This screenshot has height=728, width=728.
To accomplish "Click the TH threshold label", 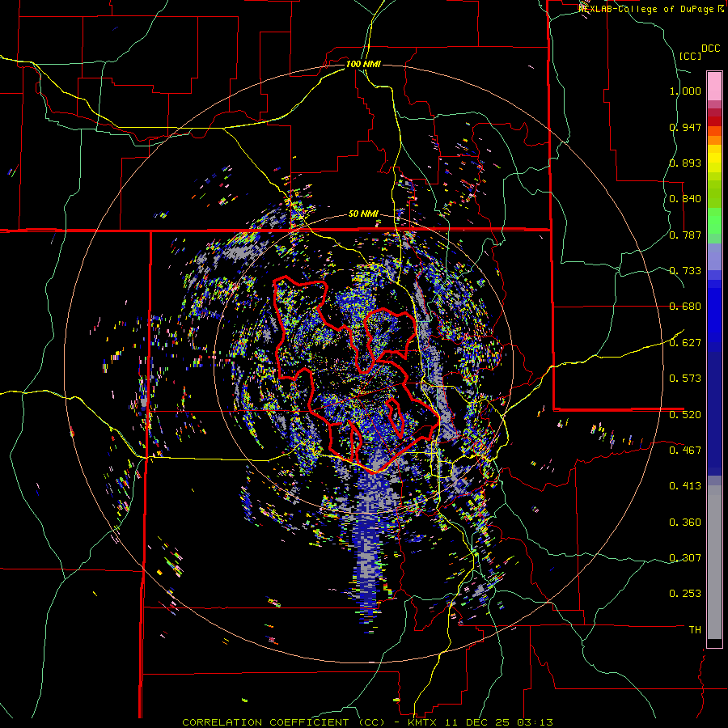I will pos(695,630).
